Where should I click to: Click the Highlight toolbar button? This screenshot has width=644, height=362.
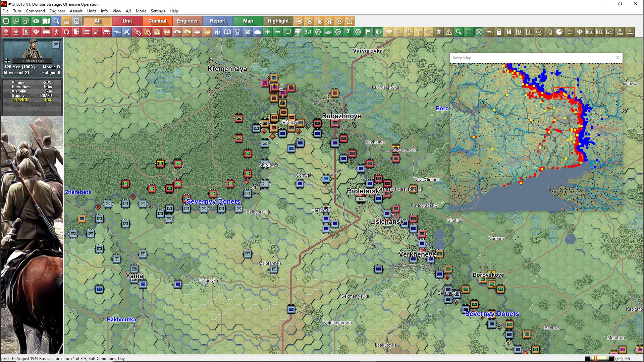pos(278,21)
